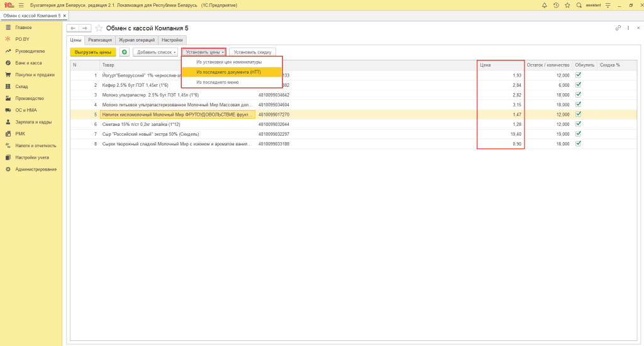The image size is (644, 346).
Task: Select price cell 19,40 for Сыр Российский
Action: (501, 135)
